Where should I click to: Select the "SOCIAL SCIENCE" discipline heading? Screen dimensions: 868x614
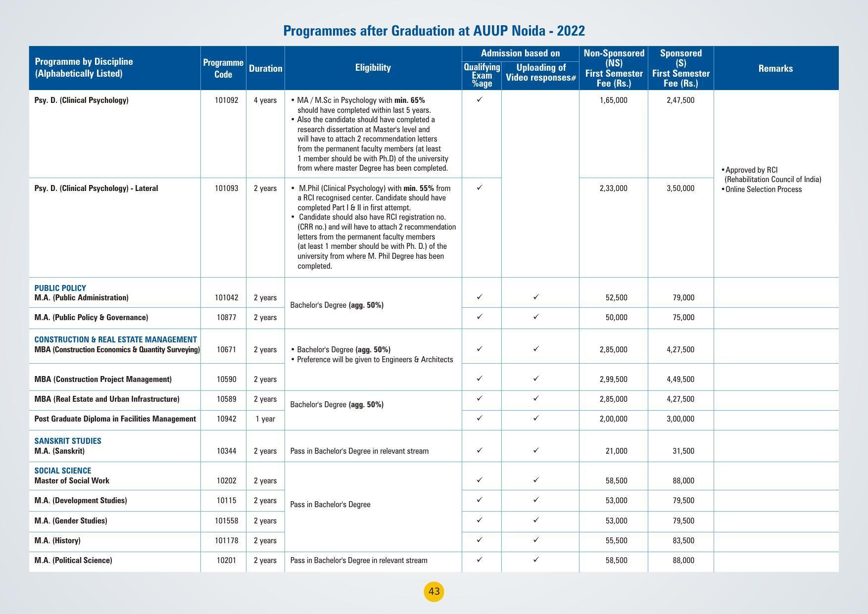(63, 471)
